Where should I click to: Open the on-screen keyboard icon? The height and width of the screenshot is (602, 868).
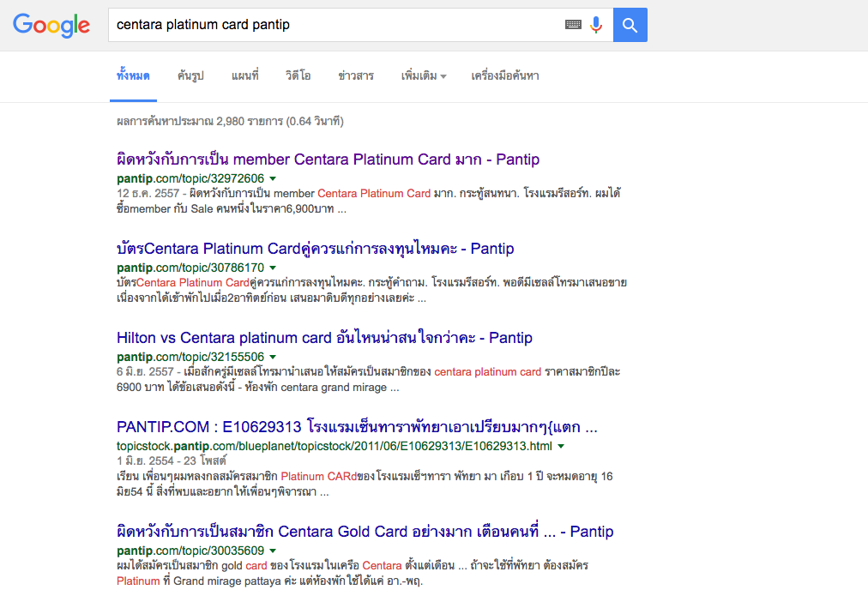573,24
